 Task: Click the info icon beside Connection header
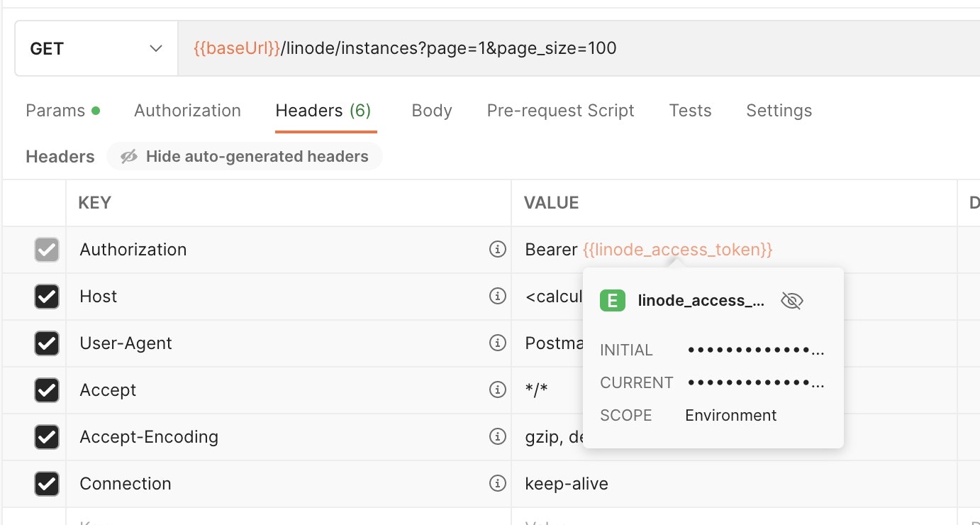pyautogui.click(x=498, y=483)
